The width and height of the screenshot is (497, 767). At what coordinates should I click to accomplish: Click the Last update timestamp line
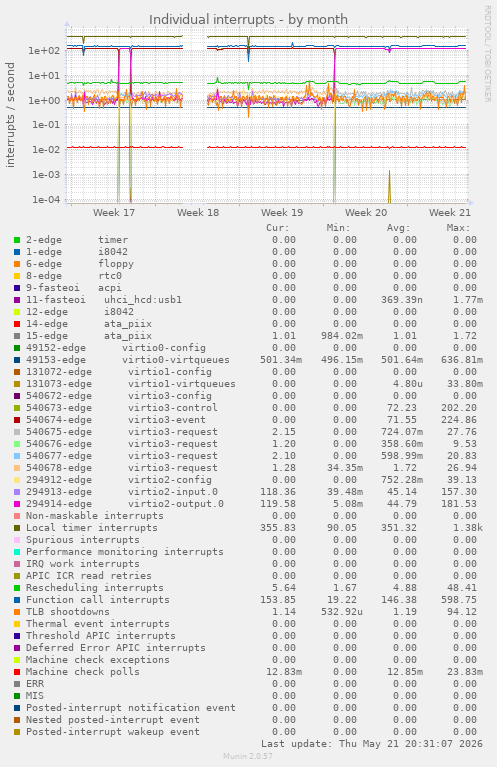[x=372, y=744]
